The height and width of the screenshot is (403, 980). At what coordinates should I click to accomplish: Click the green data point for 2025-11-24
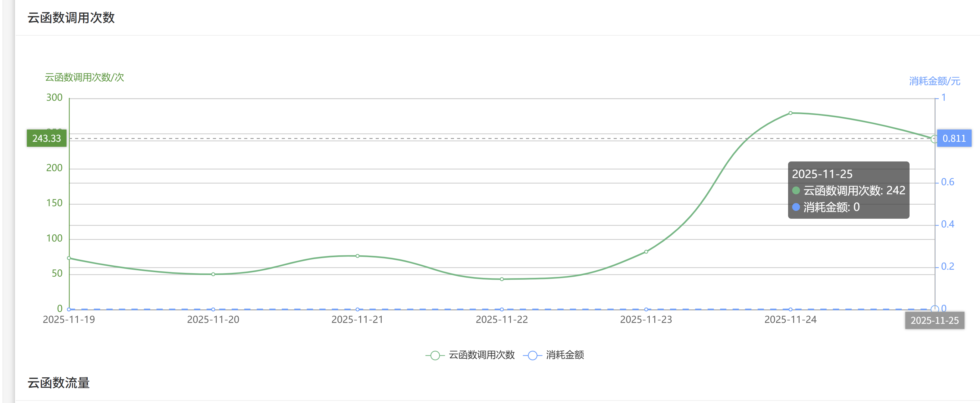pyautogui.click(x=791, y=113)
